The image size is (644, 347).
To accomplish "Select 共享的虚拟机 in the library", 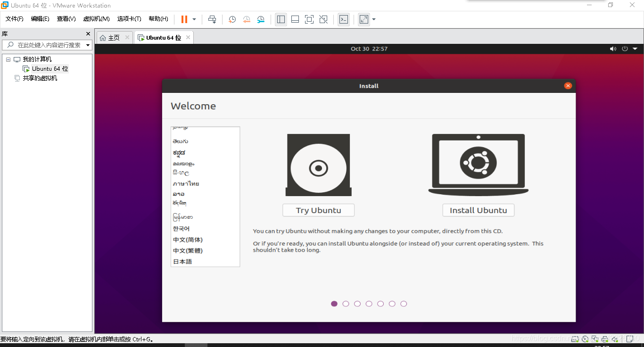I will click(40, 78).
